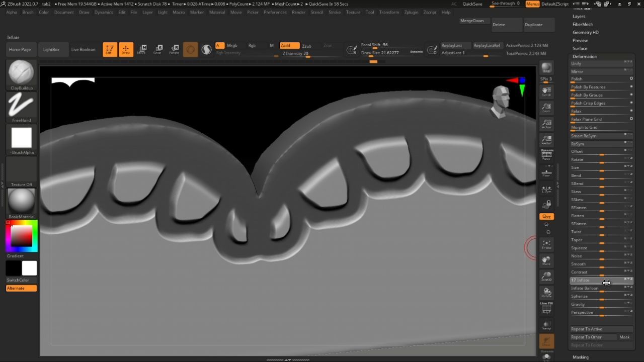Click the QuickSave button
The width and height of the screenshot is (644, 362).
pos(472,4)
